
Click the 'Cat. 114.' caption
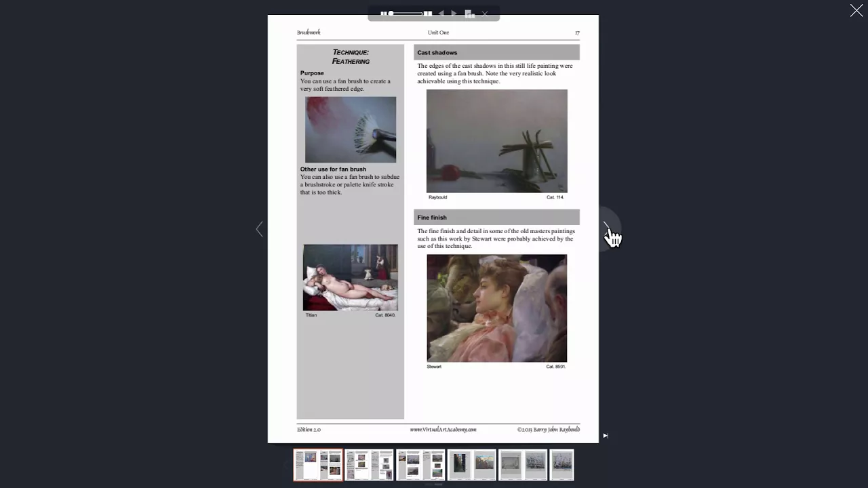555,197
